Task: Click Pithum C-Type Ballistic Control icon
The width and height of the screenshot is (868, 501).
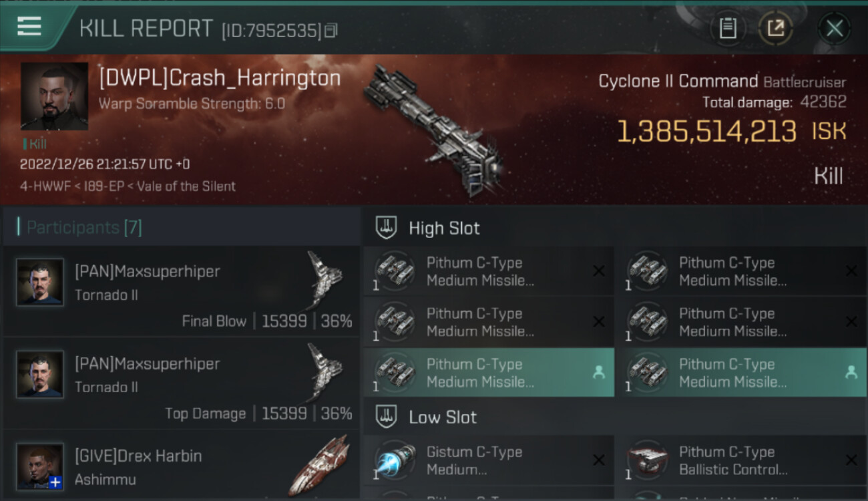Action: pos(646,460)
